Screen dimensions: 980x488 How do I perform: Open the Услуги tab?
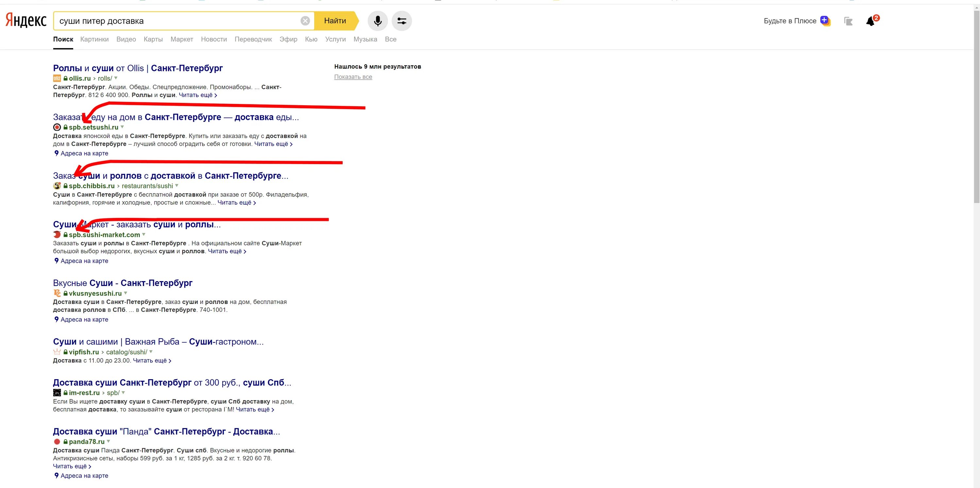[x=335, y=39]
